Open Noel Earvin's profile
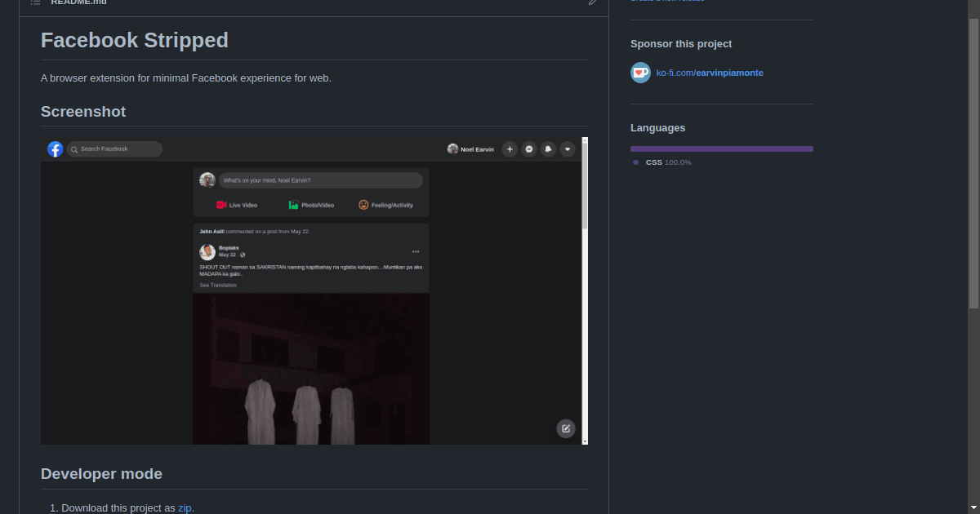 point(471,149)
